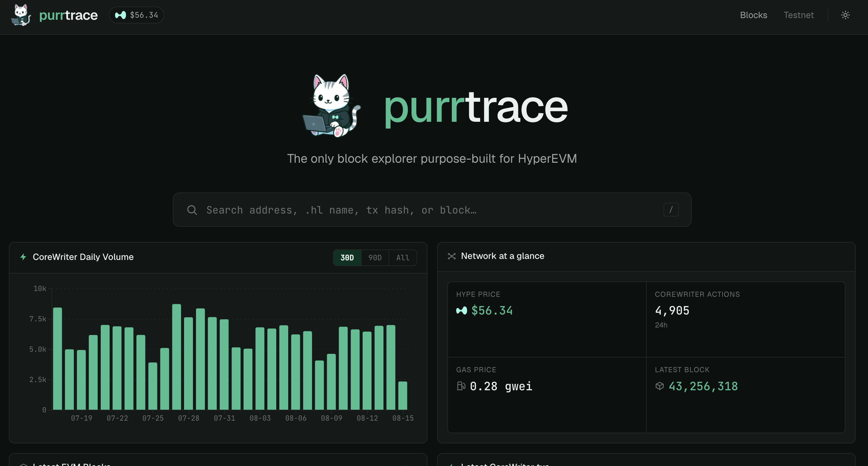Click the first bar of the volume chart
The image size is (868, 466).
pyautogui.click(x=57, y=359)
